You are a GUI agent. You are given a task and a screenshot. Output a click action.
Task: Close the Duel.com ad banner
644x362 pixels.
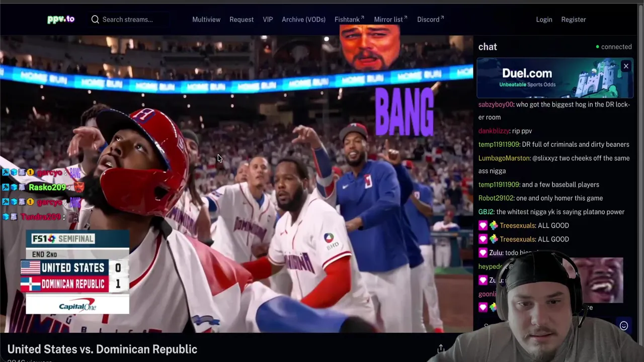pos(626,66)
